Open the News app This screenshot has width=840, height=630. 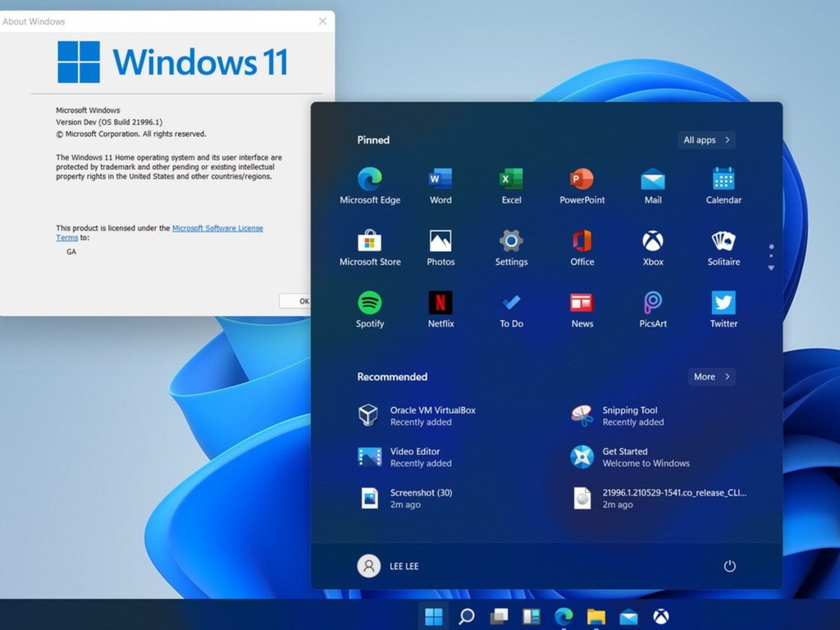[582, 309]
